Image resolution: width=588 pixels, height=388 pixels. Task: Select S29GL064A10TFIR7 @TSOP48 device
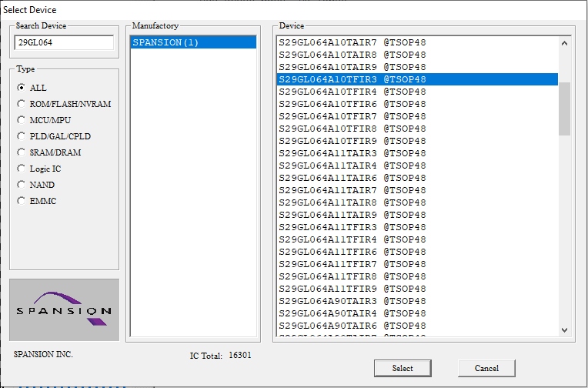click(417, 116)
